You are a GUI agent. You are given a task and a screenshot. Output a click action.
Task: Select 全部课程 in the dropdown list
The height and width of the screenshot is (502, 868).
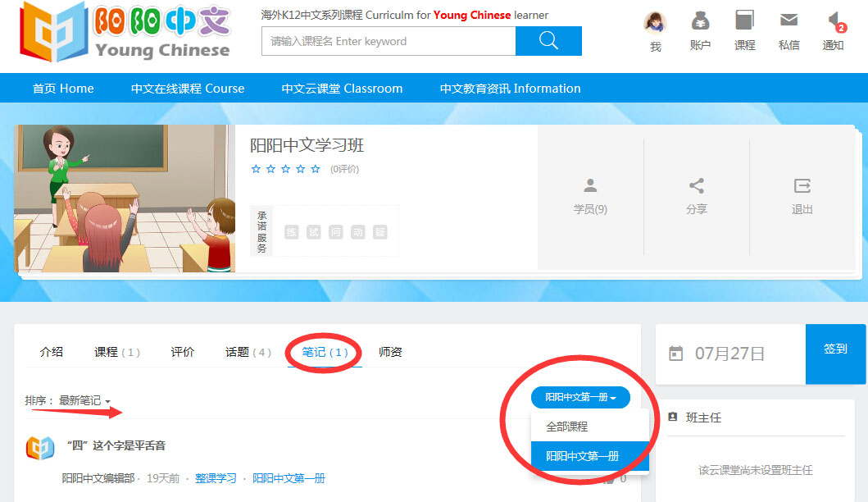589,427
